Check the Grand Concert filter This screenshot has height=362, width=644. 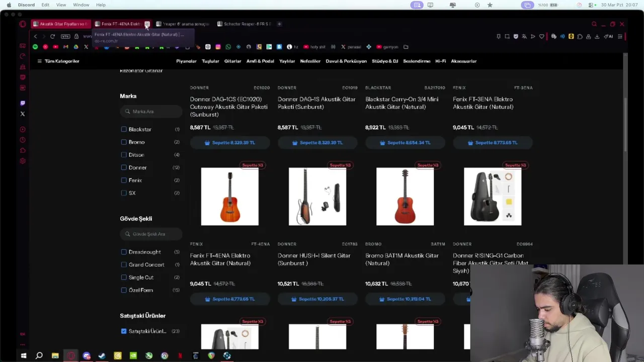124,264
